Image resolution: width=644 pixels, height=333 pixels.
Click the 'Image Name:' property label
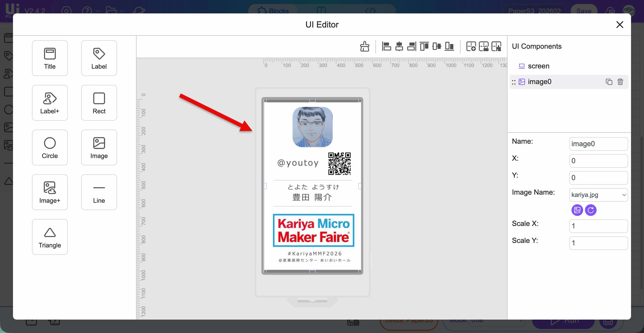coord(533,192)
